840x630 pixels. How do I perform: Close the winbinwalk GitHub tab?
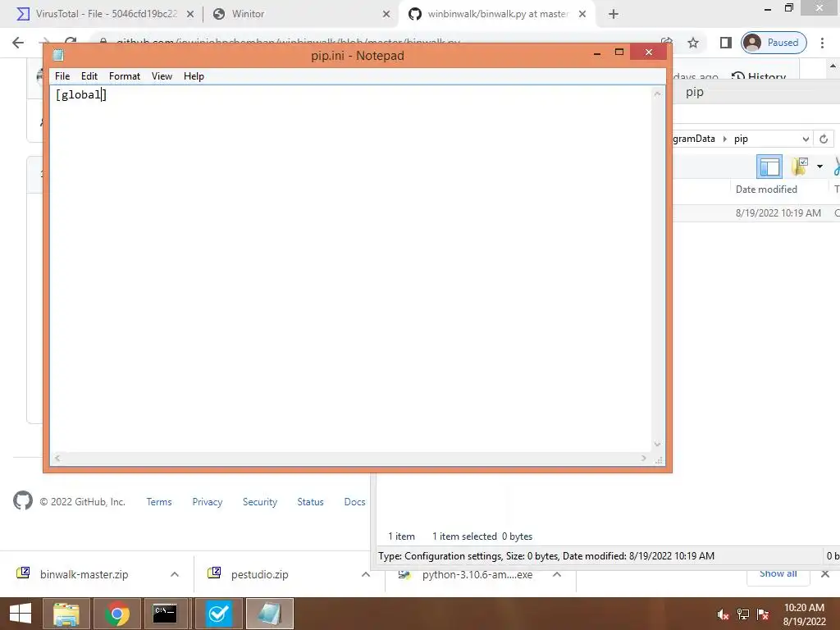[x=582, y=15]
